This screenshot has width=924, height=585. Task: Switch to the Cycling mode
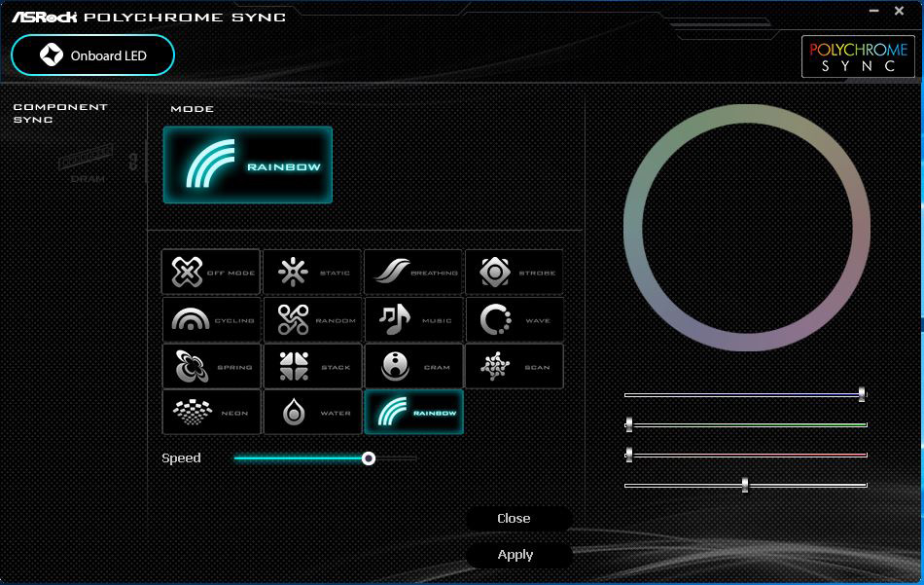click(211, 319)
